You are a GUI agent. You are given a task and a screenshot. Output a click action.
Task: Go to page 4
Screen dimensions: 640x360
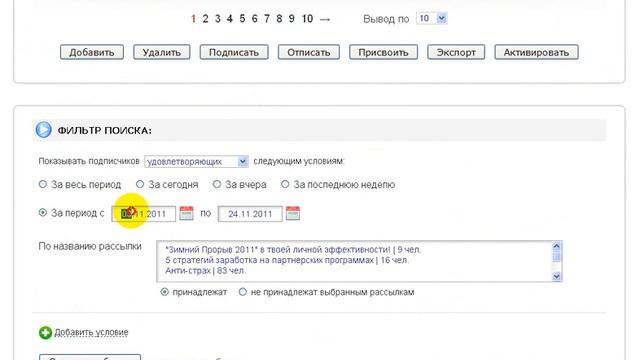click(x=230, y=19)
